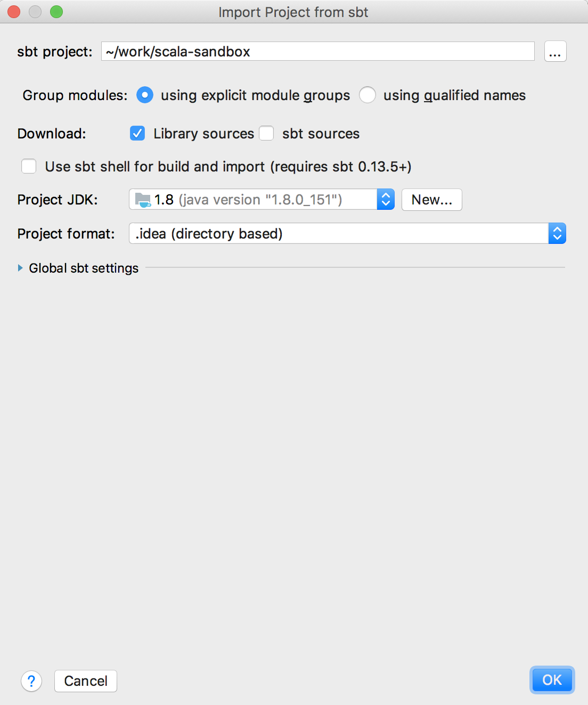Disable Library sources download
Viewport: 588px width, 705px height.
pos(137,133)
